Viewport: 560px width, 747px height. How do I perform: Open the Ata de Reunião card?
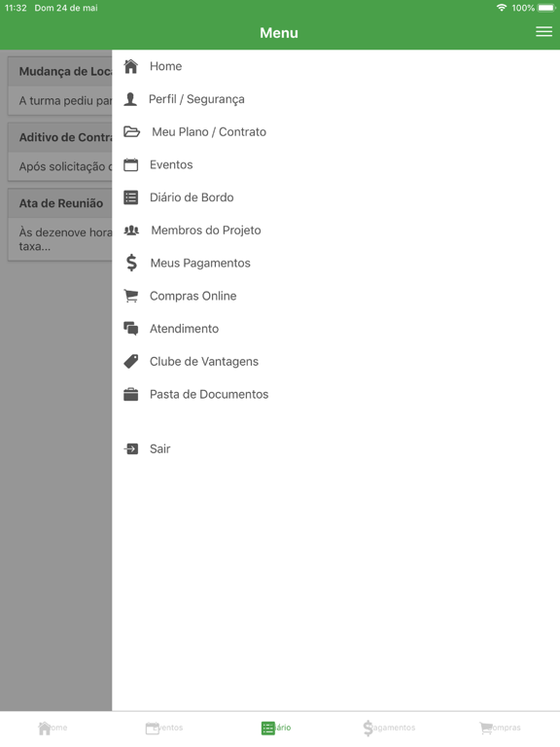click(60, 225)
